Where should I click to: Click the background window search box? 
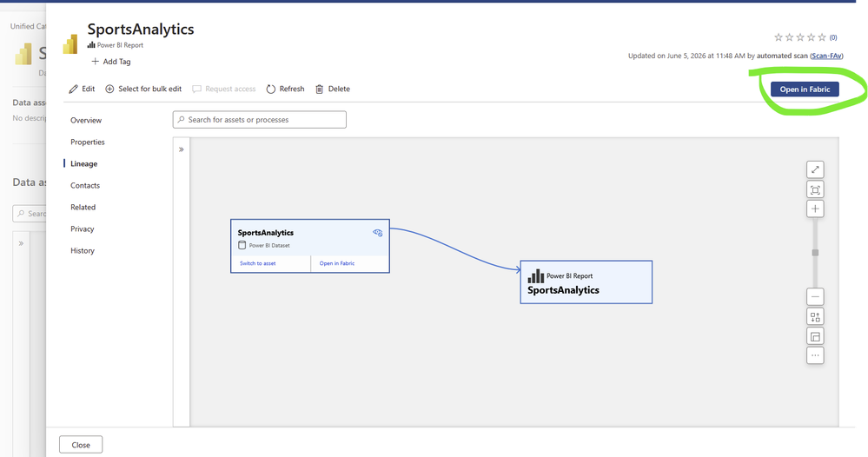coord(30,214)
